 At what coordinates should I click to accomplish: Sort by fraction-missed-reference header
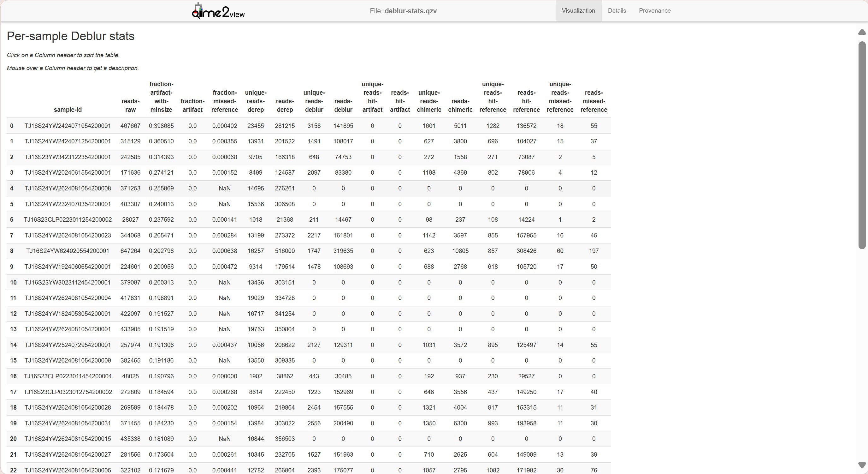coord(224,101)
